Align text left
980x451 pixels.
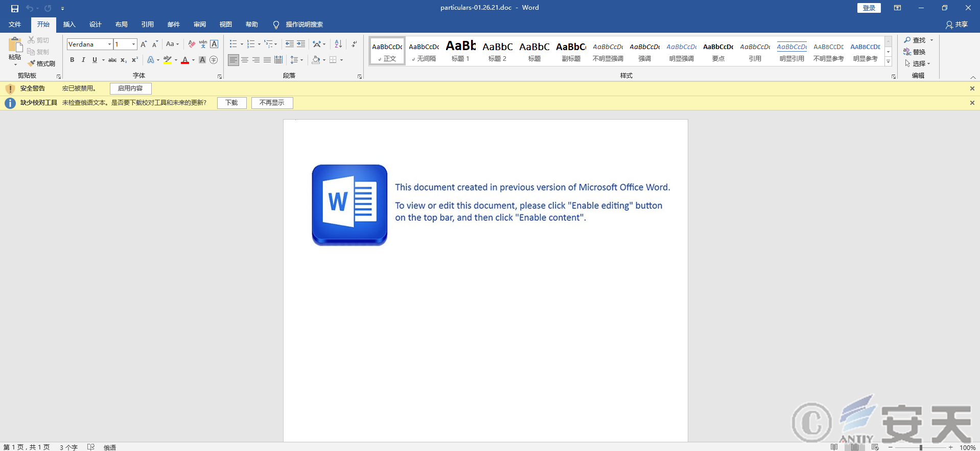pos(234,60)
